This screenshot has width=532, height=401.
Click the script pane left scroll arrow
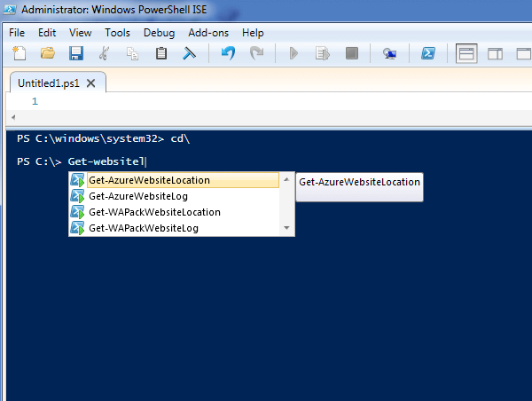pyautogui.click(x=13, y=117)
